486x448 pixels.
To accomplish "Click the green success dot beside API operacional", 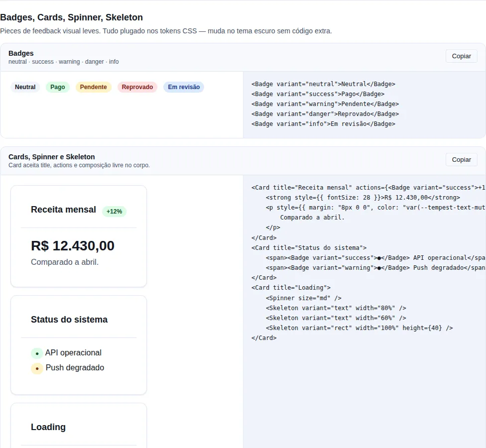I will 37,353.
